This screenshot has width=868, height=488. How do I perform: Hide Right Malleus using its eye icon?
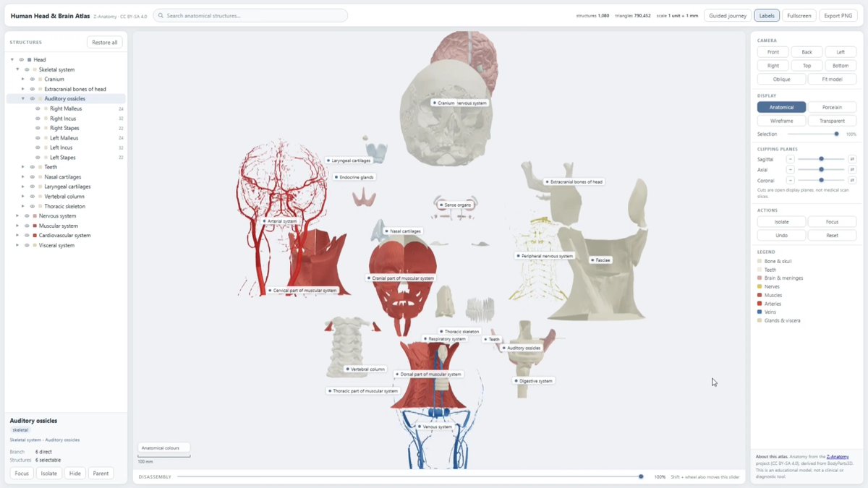point(38,108)
